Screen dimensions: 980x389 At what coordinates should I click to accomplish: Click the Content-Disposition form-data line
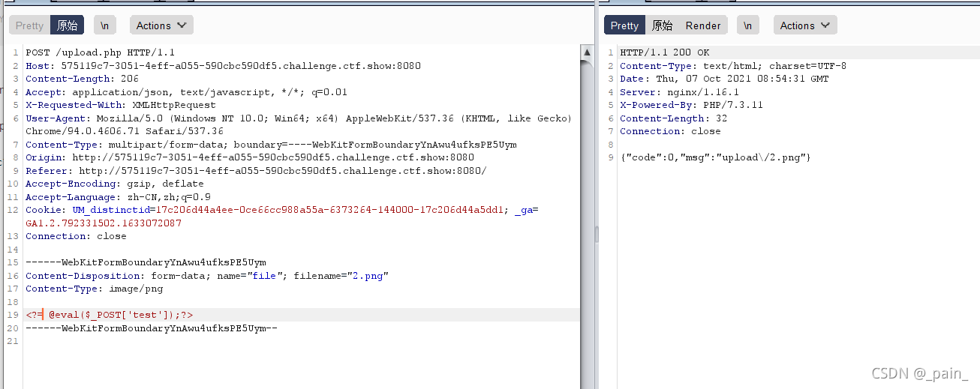click(x=207, y=276)
